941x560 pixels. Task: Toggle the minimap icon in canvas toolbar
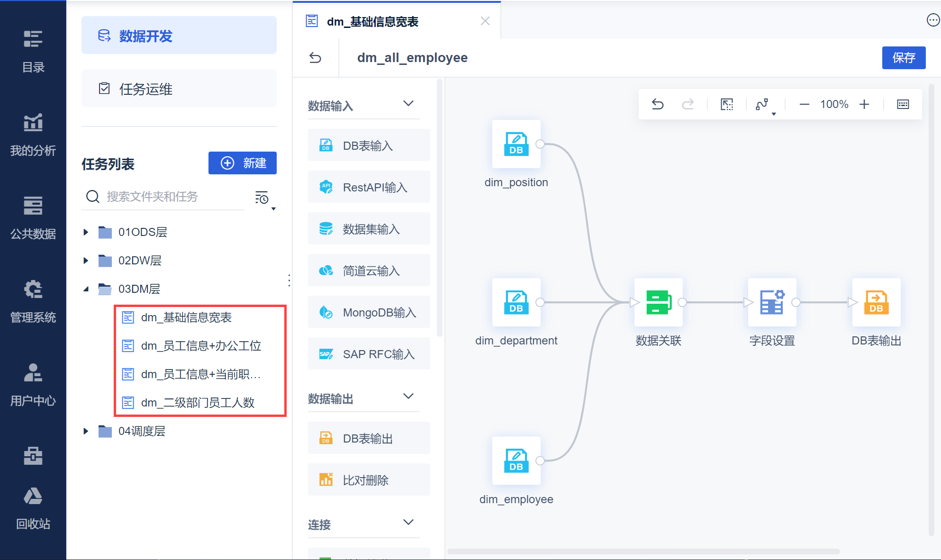[903, 104]
